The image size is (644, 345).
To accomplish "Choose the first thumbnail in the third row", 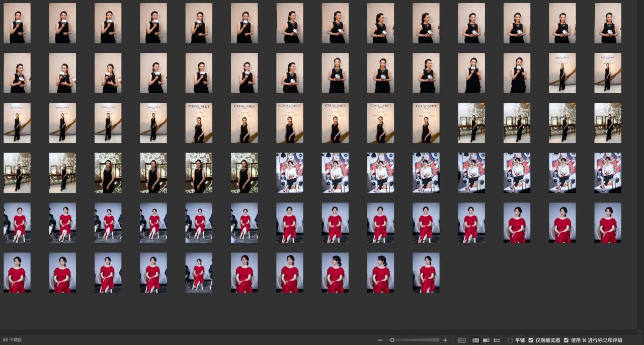I will (17, 123).
